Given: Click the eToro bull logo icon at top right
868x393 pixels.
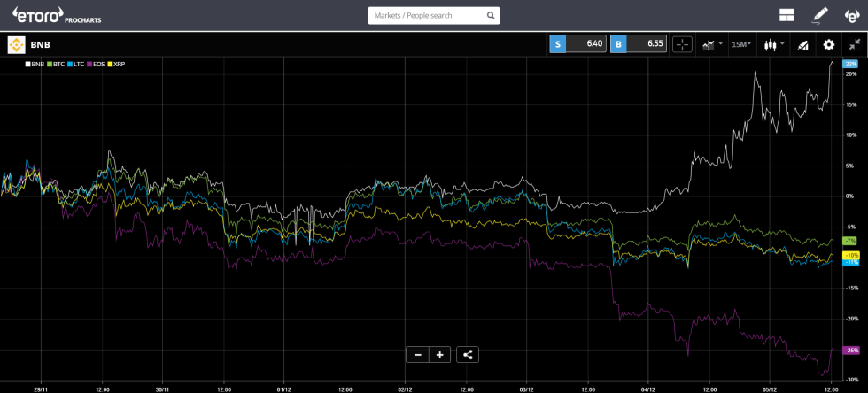Looking at the screenshot, I should point(851,15).
